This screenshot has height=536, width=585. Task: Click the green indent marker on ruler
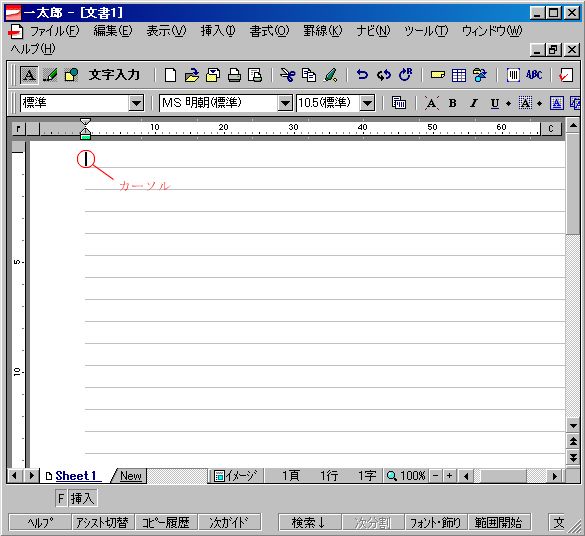point(85,137)
